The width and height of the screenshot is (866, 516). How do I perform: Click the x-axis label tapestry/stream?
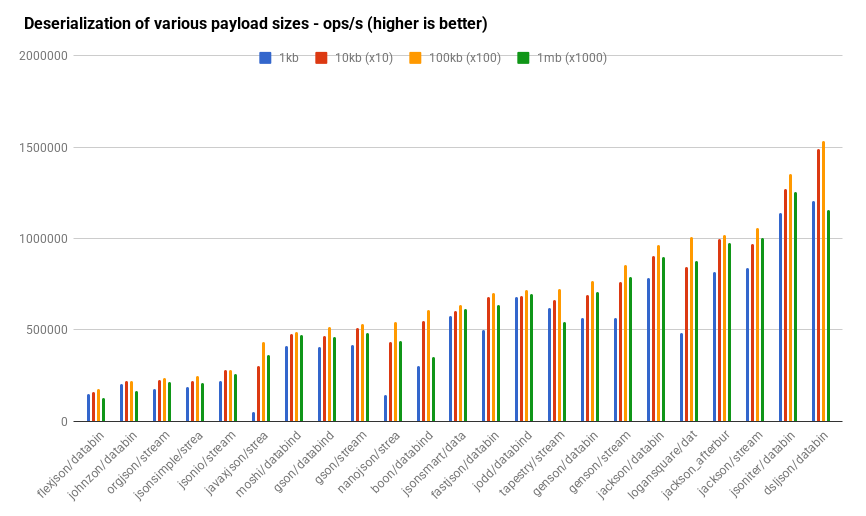(x=532, y=464)
